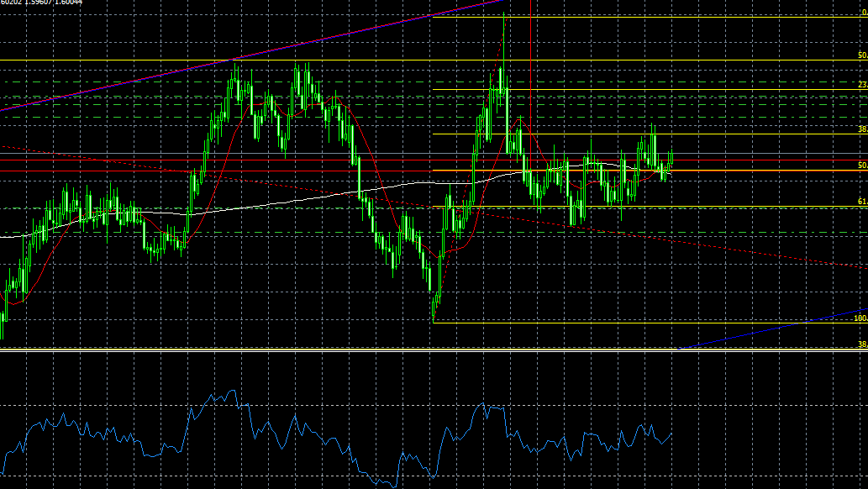Viewport: 868px width, 489px height.
Task: Select the short blue trendline near 100. level
Action: click(x=773, y=329)
